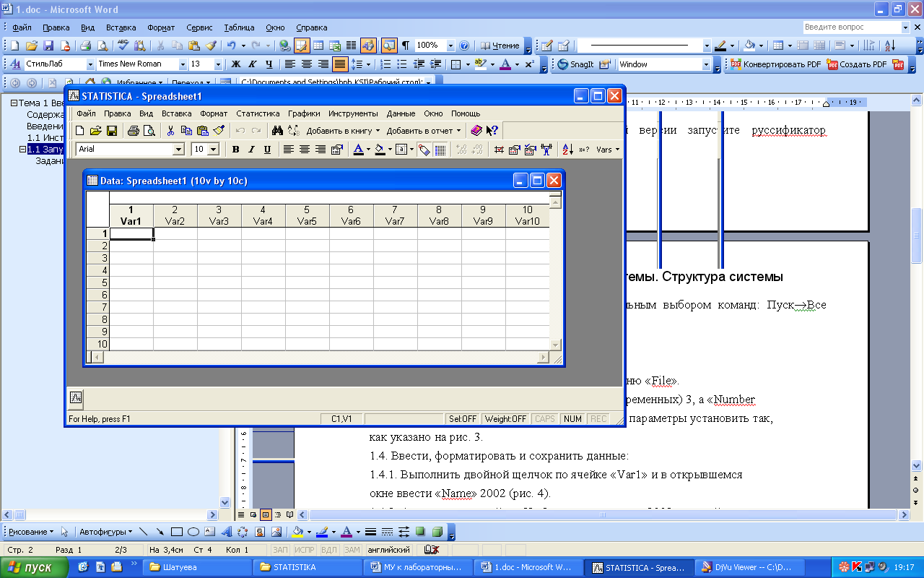This screenshot has width=924, height=578.
Task: Toggle Word italic К button
Action: (253, 64)
